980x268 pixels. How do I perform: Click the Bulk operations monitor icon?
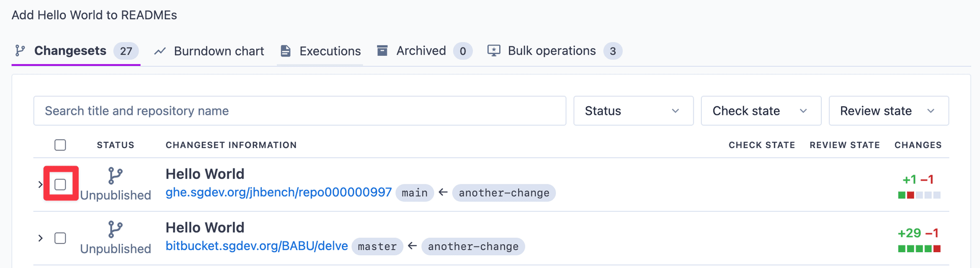pyautogui.click(x=494, y=51)
